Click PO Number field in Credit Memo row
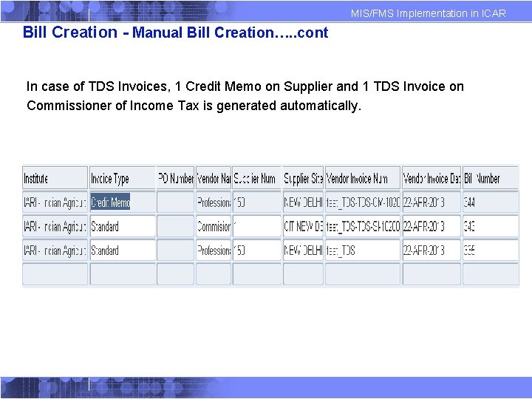Image resolution: width=532 pixels, height=399 pixels. pyautogui.click(x=175, y=202)
